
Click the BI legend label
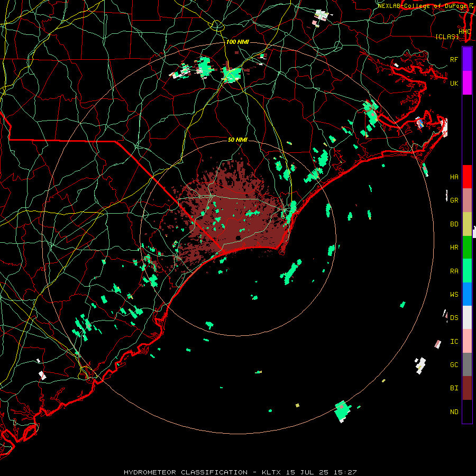tap(454, 388)
